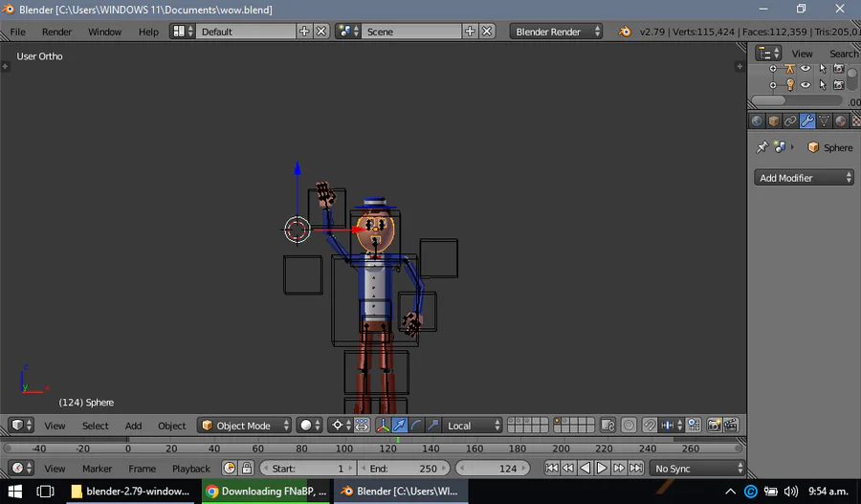Viewport: 861px width, 504px height.
Task: Click the lamp bulb icon in outliner
Action: pyautogui.click(x=789, y=84)
